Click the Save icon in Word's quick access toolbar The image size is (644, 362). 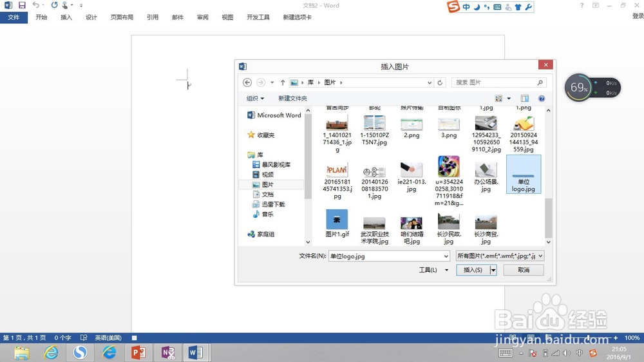point(22,5)
